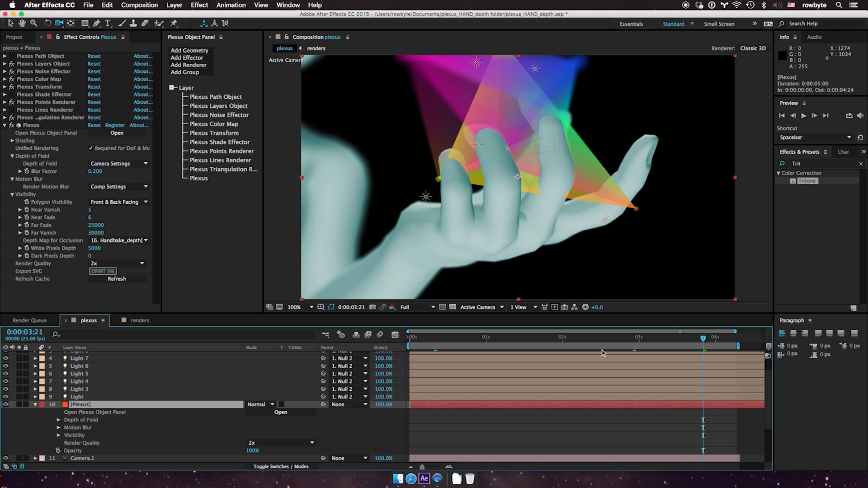Switch to the renders timeline tab
Screen dimensions: 868x488
click(140, 320)
